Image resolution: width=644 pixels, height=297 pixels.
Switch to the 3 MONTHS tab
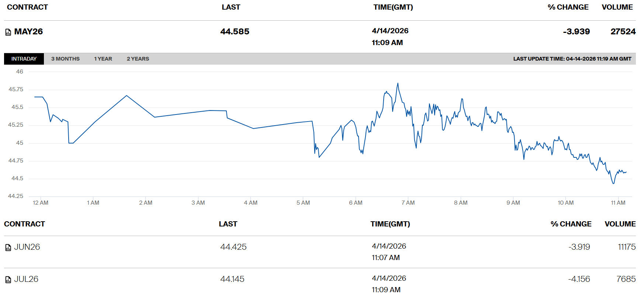pos(65,59)
